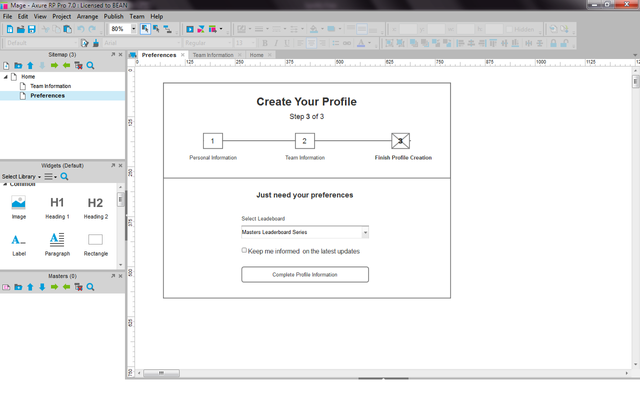
Task: Click the step 2 box on canvas
Action: point(304,141)
